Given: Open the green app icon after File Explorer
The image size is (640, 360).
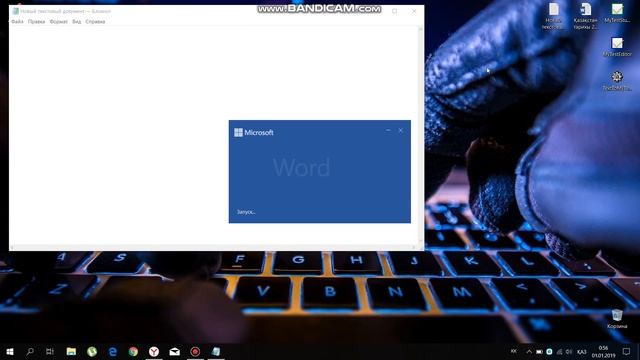Looking at the screenshot, I should click(92, 351).
